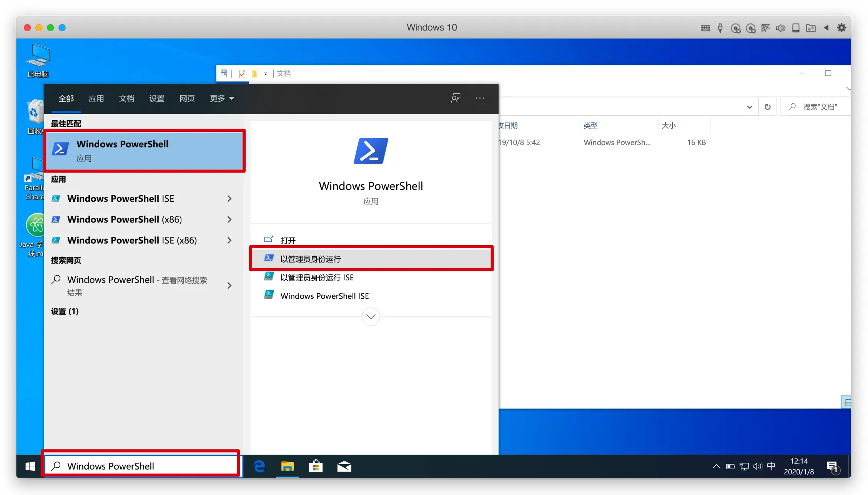This screenshot has width=868, height=495.
Task: Open Mail app from taskbar
Action: [x=344, y=467]
